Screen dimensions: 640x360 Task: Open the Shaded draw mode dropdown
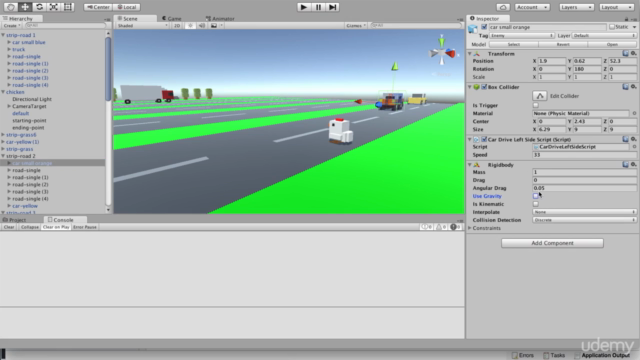coord(142,25)
